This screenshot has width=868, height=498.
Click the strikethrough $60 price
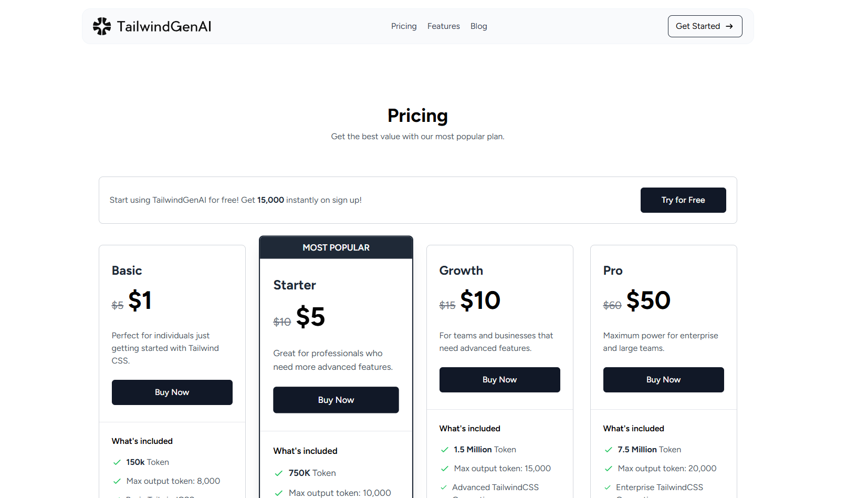tap(612, 305)
